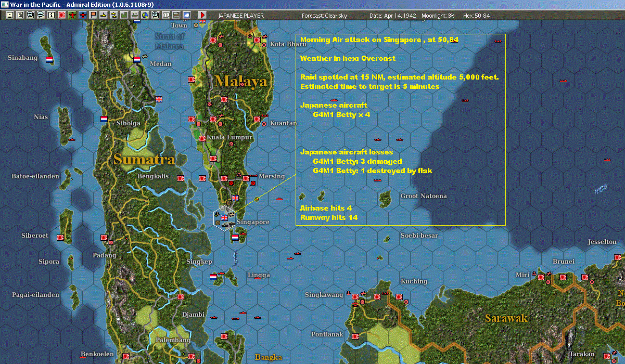Select the Japanese flag at Djambi
Image resolution: width=625 pixels, height=364 pixels.
[181, 297]
